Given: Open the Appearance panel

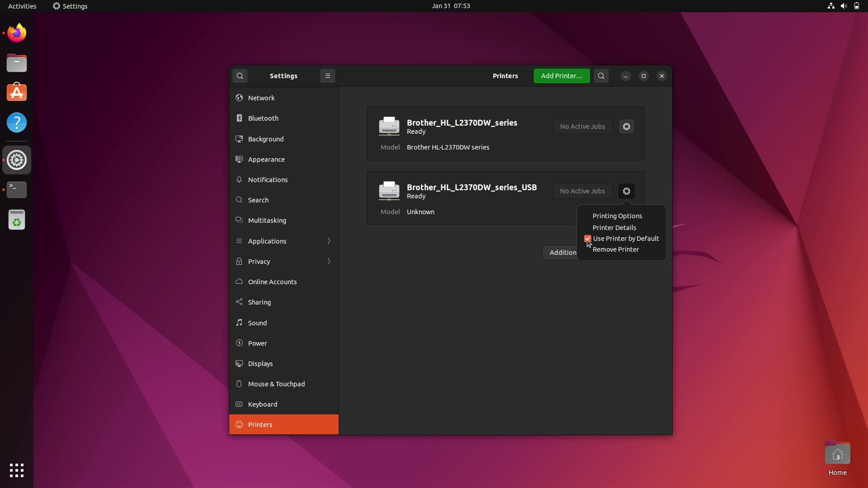Looking at the screenshot, I should coord(284,160).
